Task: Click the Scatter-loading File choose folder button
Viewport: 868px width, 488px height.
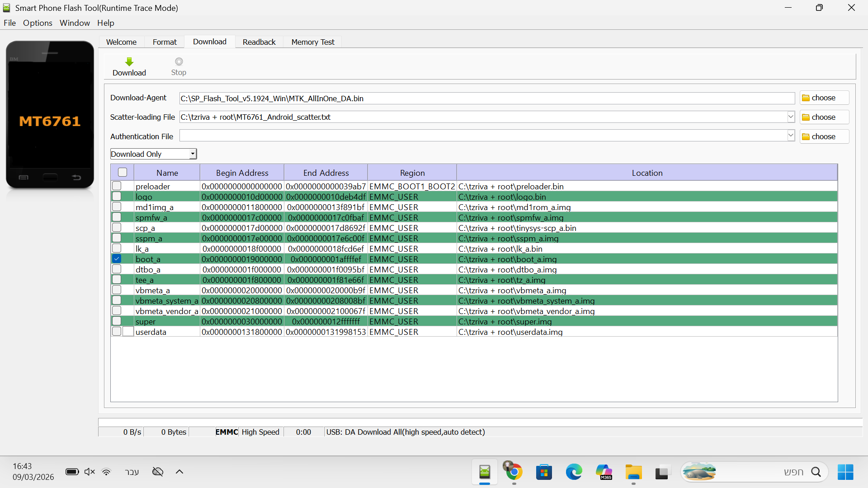Action: click(x=824, y=117)
